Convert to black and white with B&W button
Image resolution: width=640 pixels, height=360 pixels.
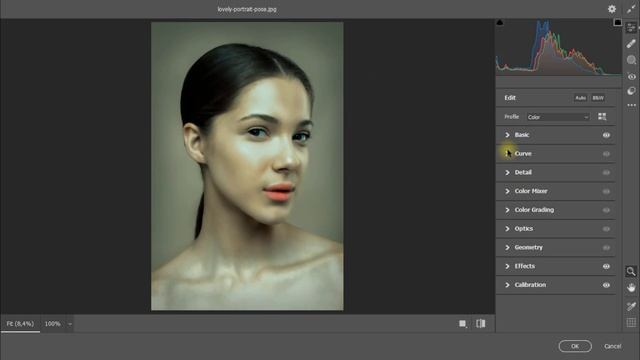tap(598, 98)
